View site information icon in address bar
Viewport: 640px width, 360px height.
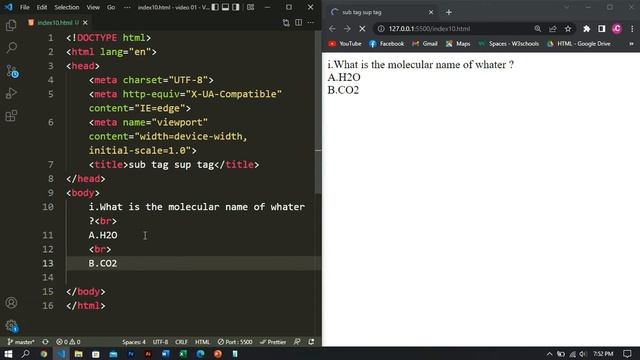pos(381,29)
